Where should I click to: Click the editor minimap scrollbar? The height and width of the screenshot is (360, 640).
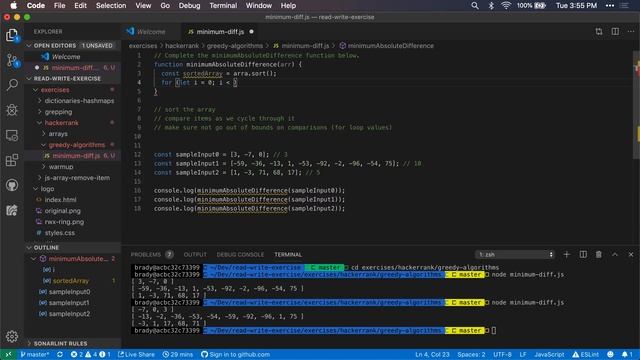[637, 104]
